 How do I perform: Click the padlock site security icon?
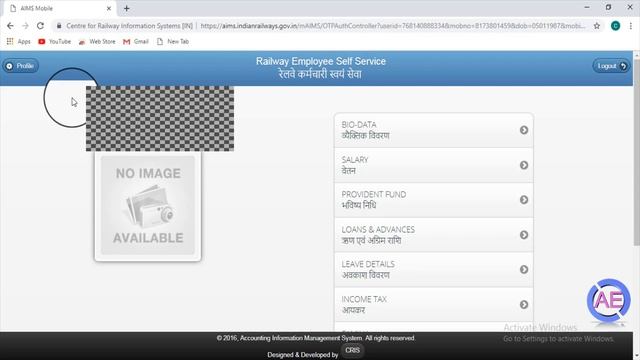(59, 26)
